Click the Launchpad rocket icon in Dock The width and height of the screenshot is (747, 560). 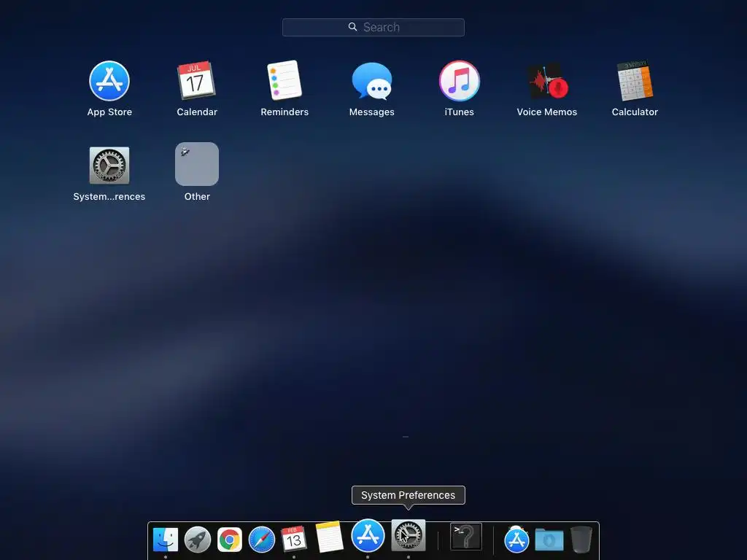click(x=197, y=540)
